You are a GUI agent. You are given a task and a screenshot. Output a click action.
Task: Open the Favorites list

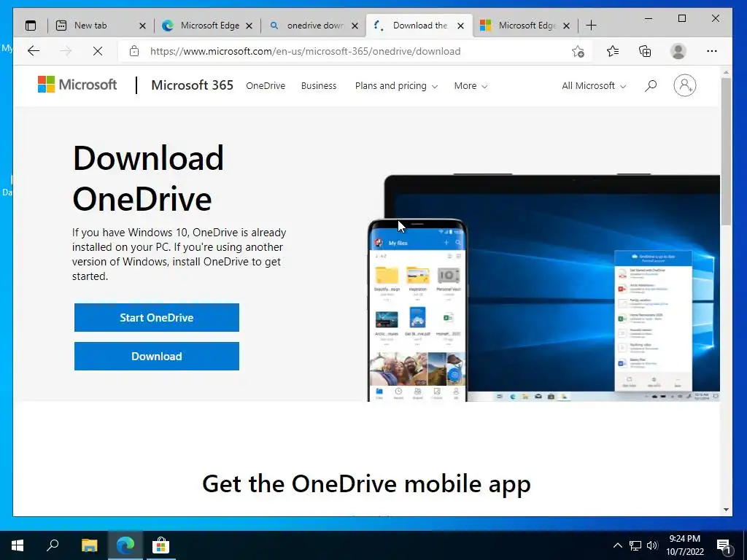[613, 51]
